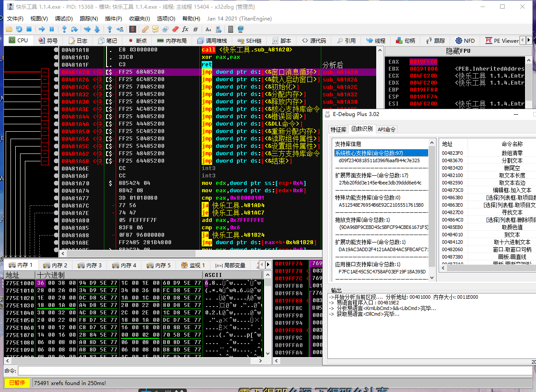Select 分割文本 command row
The height and width of the screenshot is (392, 536).
point(488,160)
